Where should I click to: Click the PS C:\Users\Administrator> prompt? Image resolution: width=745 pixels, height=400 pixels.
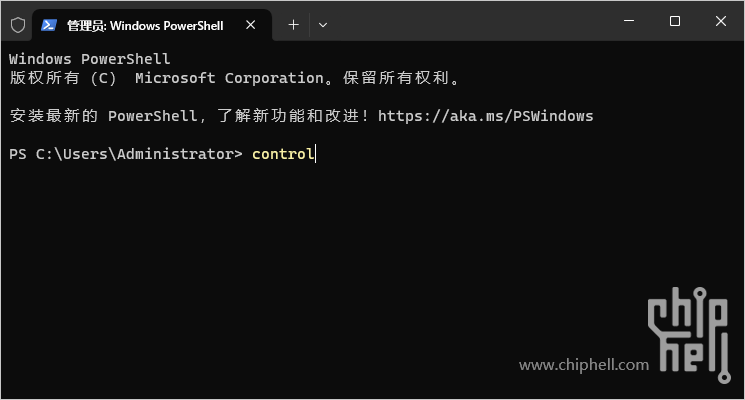[x=125, y=154]
